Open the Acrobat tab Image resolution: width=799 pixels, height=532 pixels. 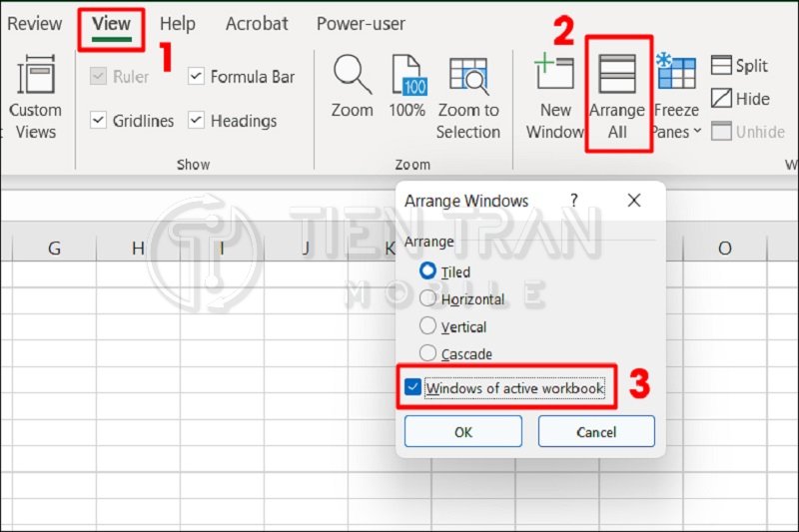257,23
